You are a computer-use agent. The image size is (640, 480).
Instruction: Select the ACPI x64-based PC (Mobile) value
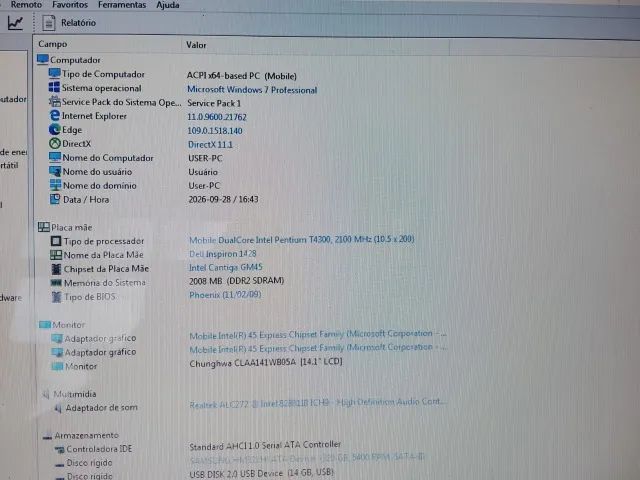[x=242, y=76]
